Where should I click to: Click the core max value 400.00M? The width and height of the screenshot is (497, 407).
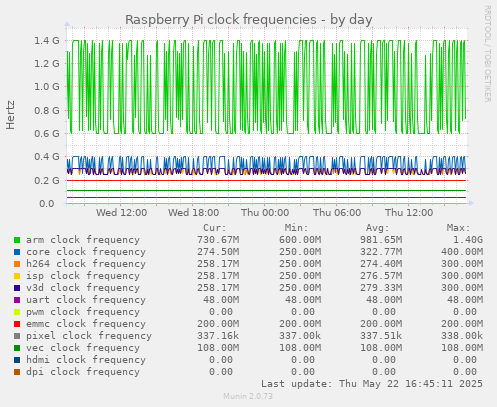point(462,252)
